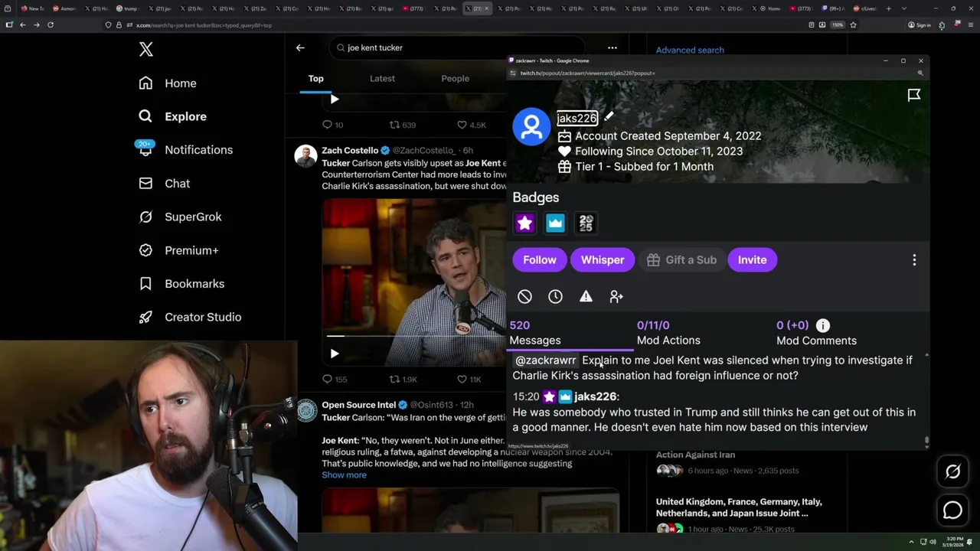Image resolution: width=980 pixels, height=551 pixels.
Task: Click the 2025 badge
Action: pos(586,223)
